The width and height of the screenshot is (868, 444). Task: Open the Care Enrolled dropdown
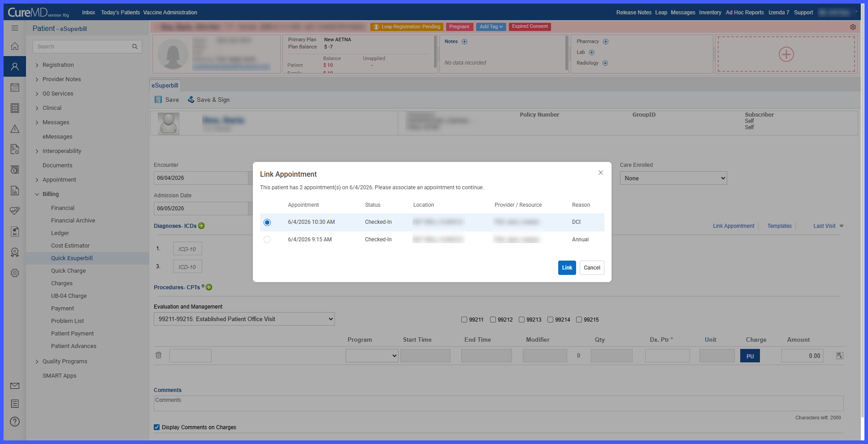[x=673, y=178]
